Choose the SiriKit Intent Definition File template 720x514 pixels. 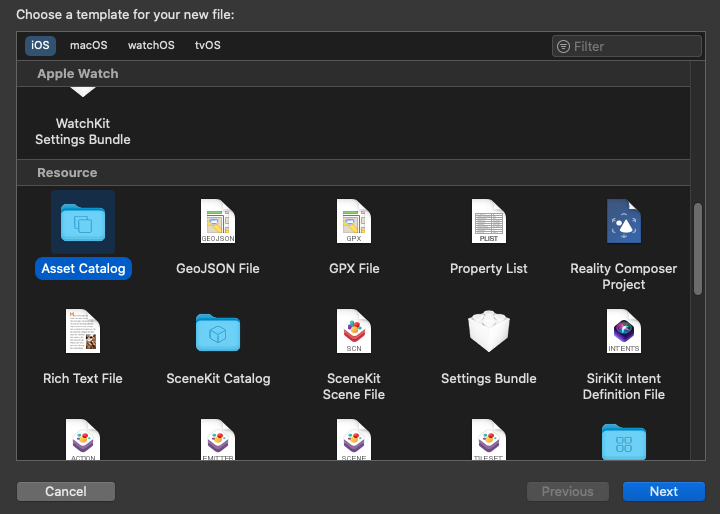[x=624, y=355]
